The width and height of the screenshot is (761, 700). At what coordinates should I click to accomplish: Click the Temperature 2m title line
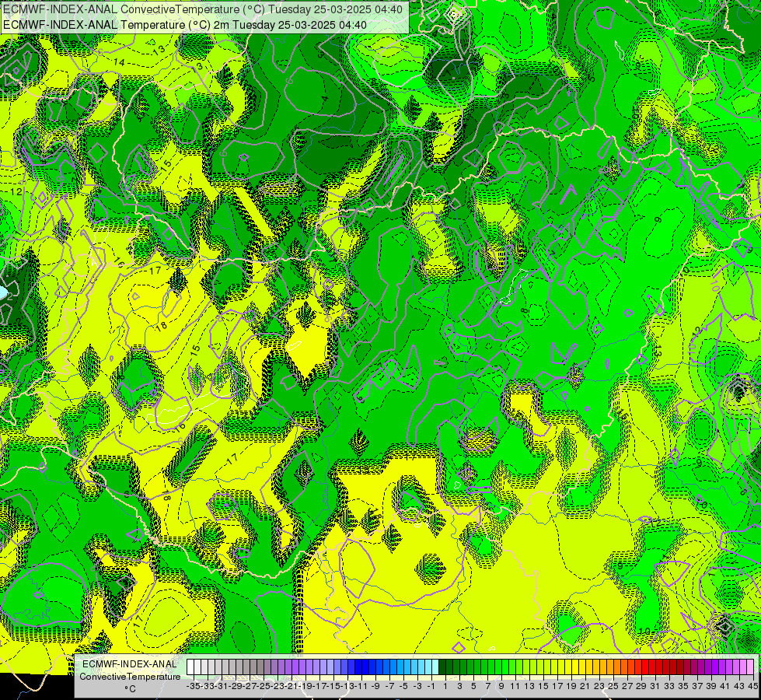coord(185,25)
